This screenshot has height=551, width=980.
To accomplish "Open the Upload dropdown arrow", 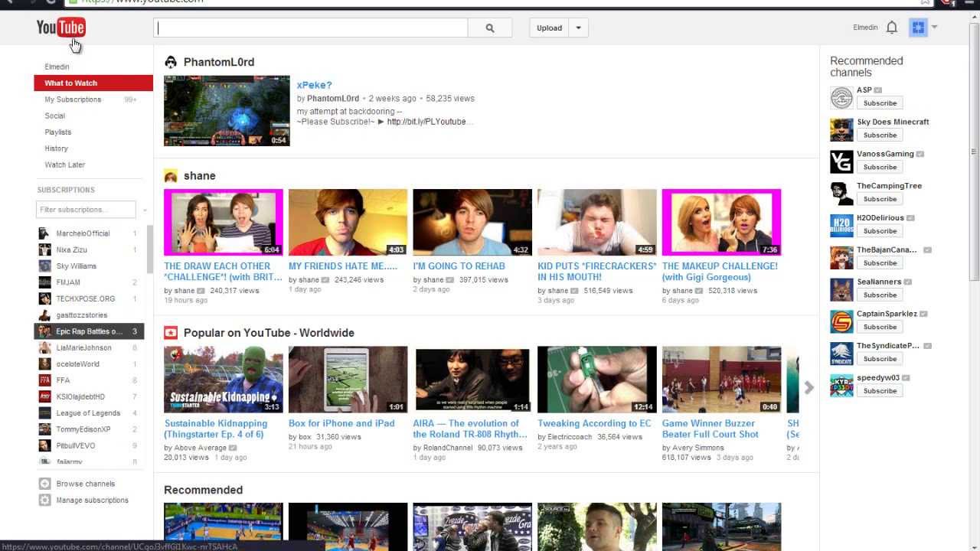I will coord(578,28).
